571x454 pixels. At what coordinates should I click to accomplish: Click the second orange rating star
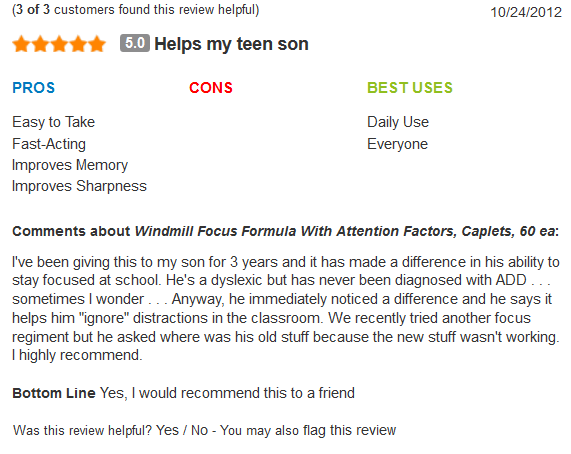coord(40,44)
